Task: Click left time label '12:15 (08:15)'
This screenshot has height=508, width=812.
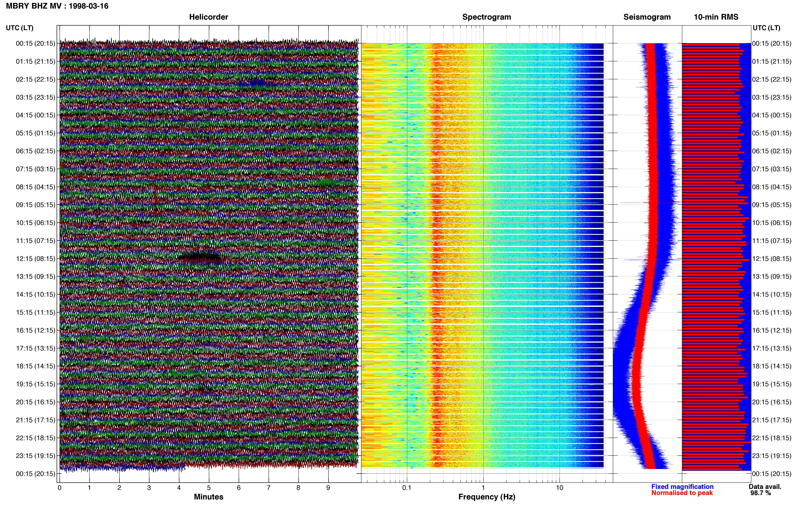Action: 35,259
